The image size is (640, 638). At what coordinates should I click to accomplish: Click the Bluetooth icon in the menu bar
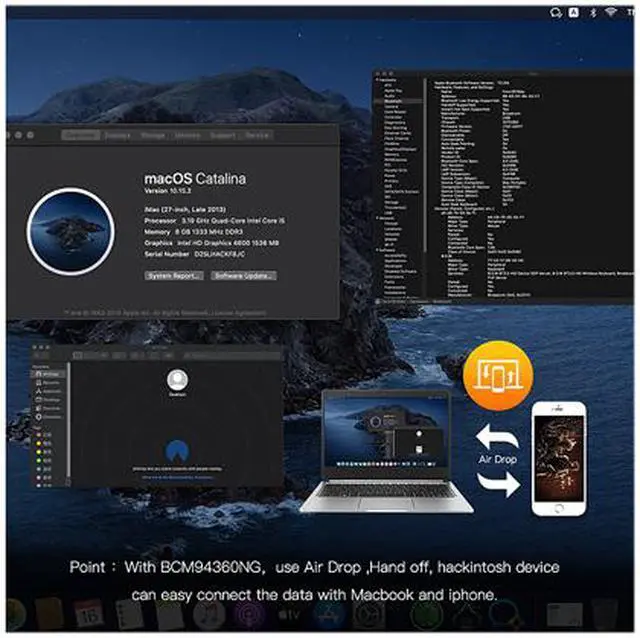(x=593, y=13)
